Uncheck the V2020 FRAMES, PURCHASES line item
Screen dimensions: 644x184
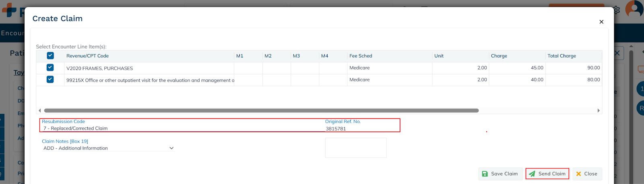(50, 67)
